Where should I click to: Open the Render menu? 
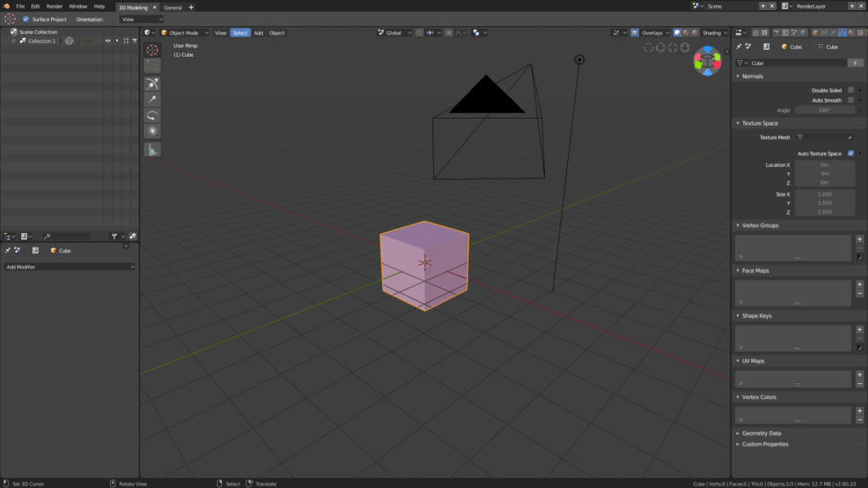point(54,6)
